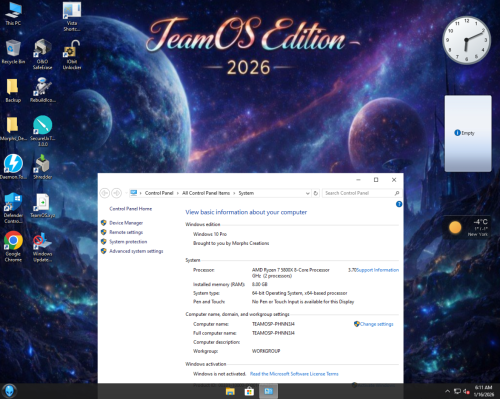
Task: Click the System breadcrumb segment
Action: (x=246, y=193)
